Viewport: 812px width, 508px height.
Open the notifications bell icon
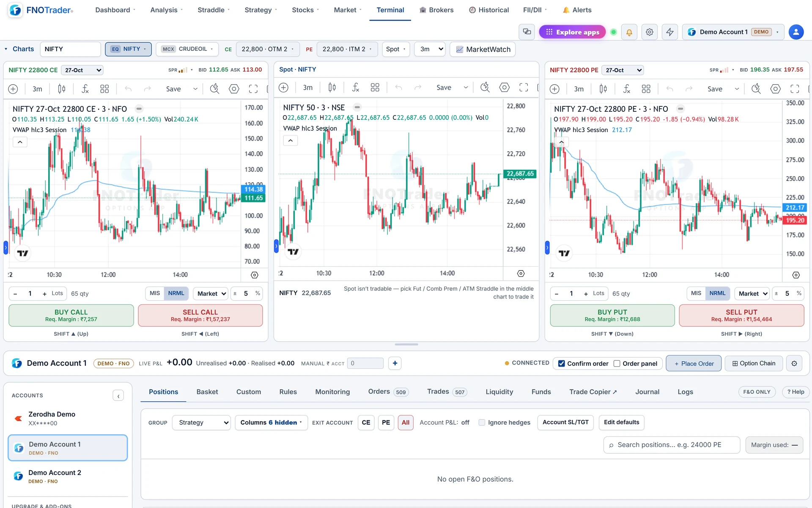pos(629,32)
